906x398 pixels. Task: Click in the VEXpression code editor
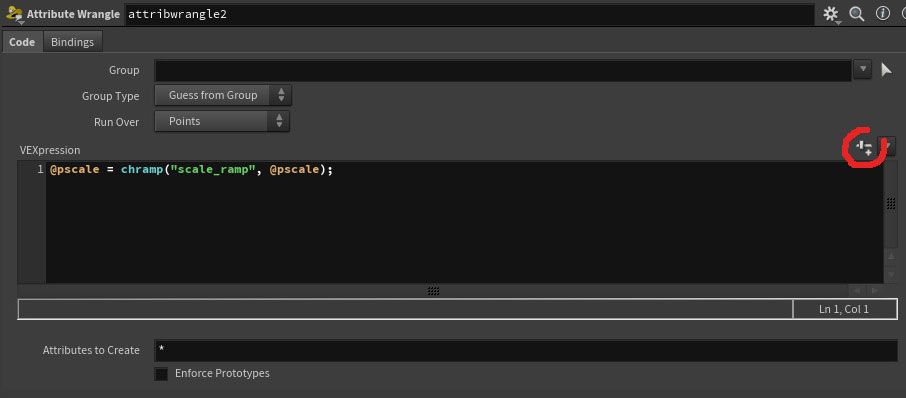pos(464,222)
